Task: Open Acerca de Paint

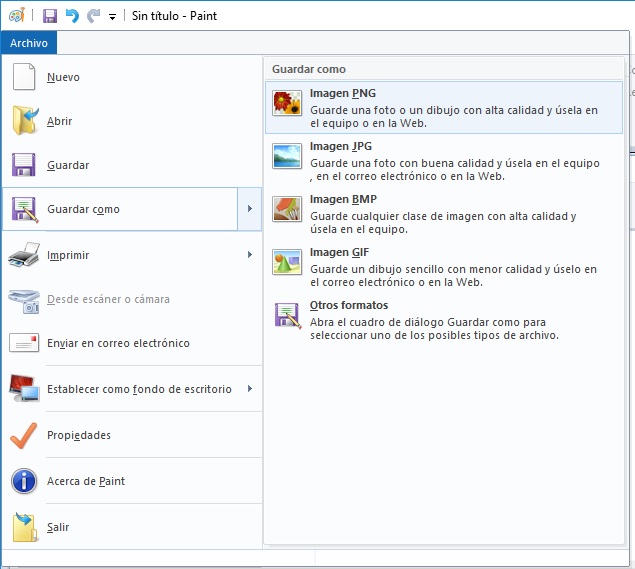Action: (132, 481)
